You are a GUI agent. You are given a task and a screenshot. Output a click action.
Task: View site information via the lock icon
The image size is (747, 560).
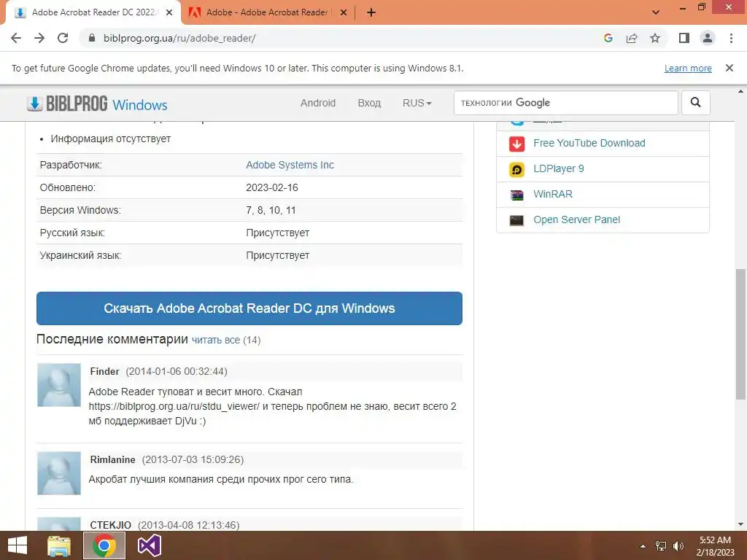(92, 38)
